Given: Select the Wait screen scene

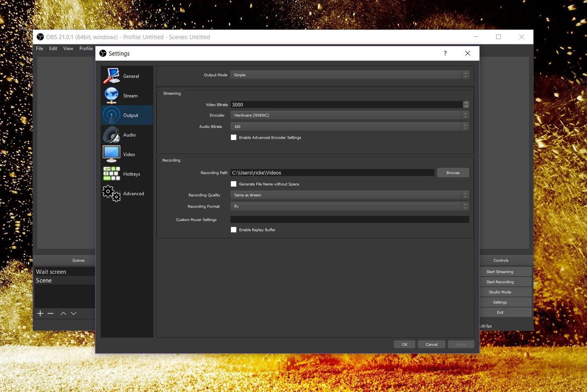Looking at the screenshot, I should point(51,271).
